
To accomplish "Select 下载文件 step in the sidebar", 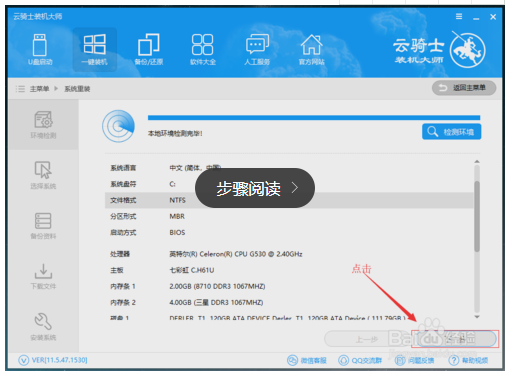I will pyautogui.click(x=43, y=276).
